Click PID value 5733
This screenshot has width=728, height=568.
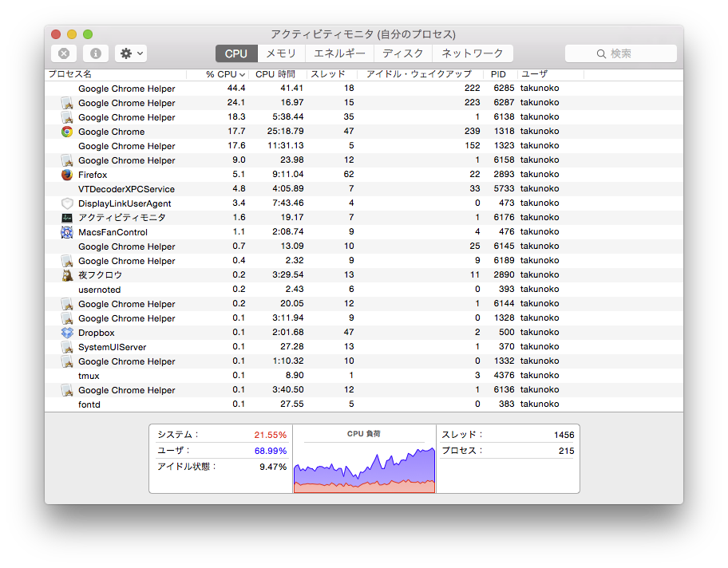coord(504,188)
